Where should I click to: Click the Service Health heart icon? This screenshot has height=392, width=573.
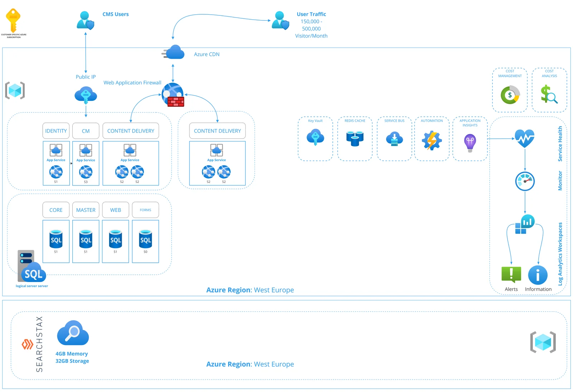(x=525, y=139)
